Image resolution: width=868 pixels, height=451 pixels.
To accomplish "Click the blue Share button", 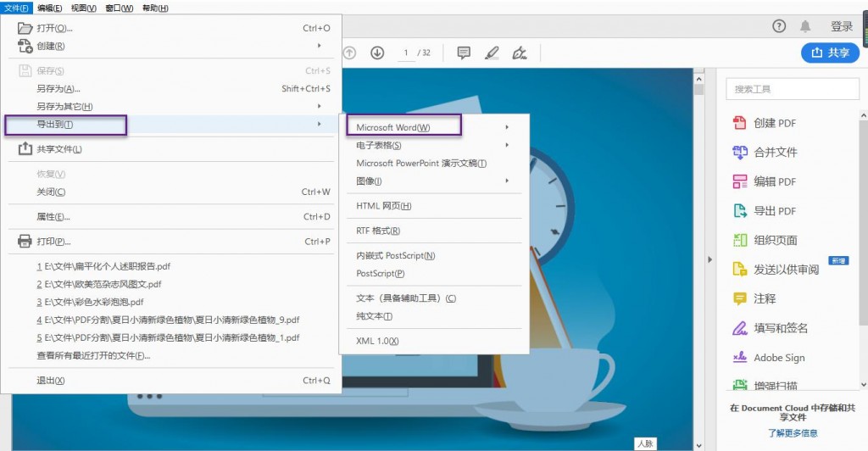I will pos(830,53).
